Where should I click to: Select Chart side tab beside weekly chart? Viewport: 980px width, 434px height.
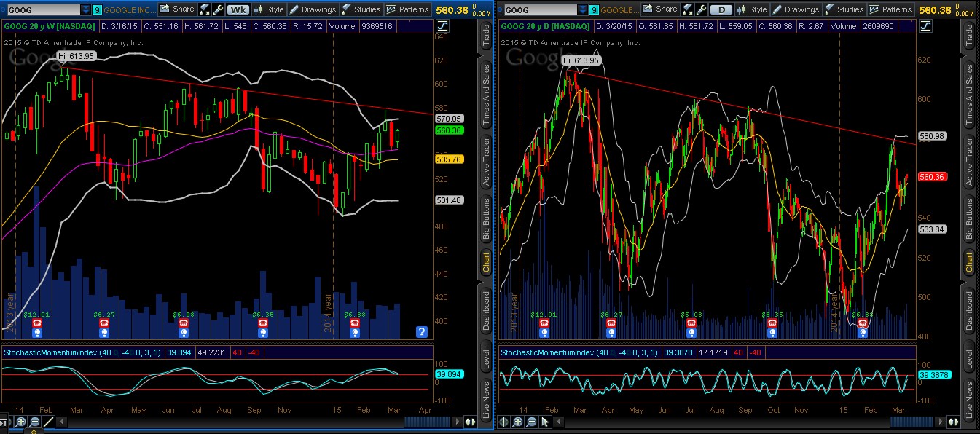(x=486, y=262)
